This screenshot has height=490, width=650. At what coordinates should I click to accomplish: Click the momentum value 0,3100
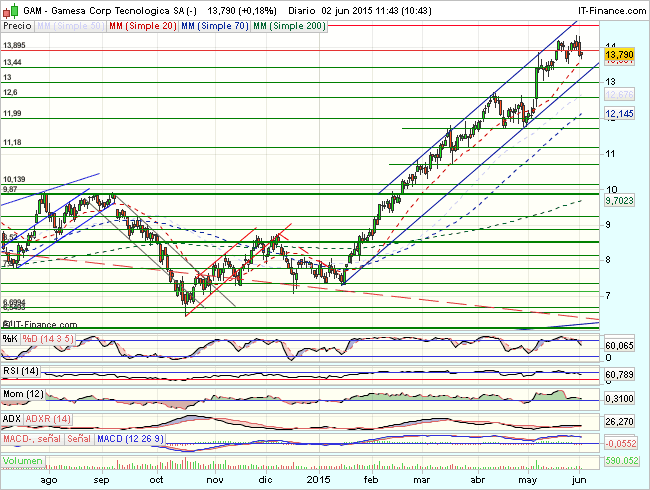click(x=619, y=399)
